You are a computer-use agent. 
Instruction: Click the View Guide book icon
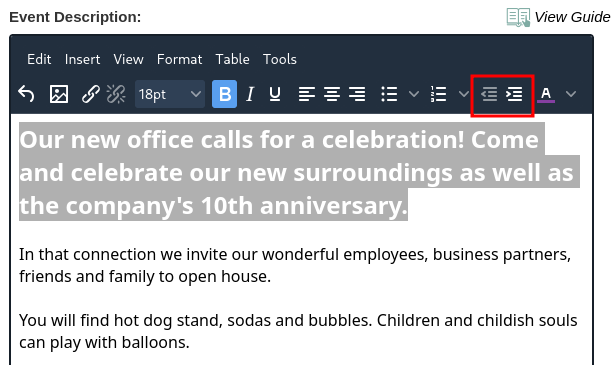pyautogui.click(x=518, y=17)
